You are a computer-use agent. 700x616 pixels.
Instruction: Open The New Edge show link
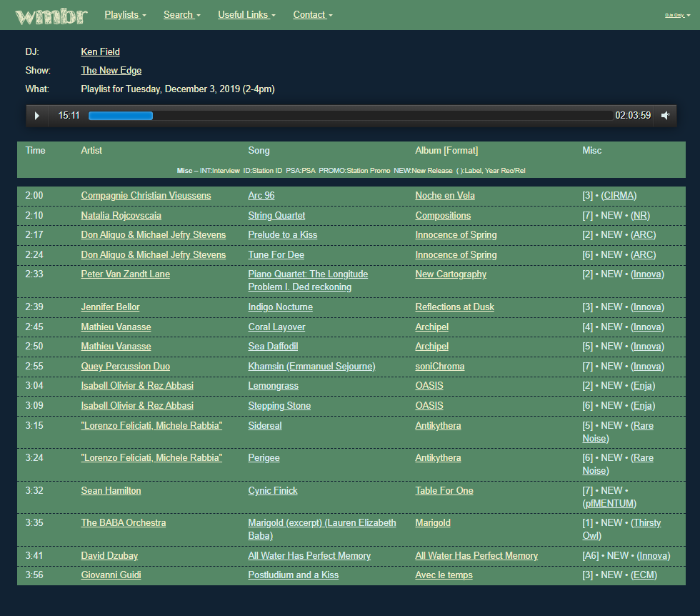[x=111, y=71]
